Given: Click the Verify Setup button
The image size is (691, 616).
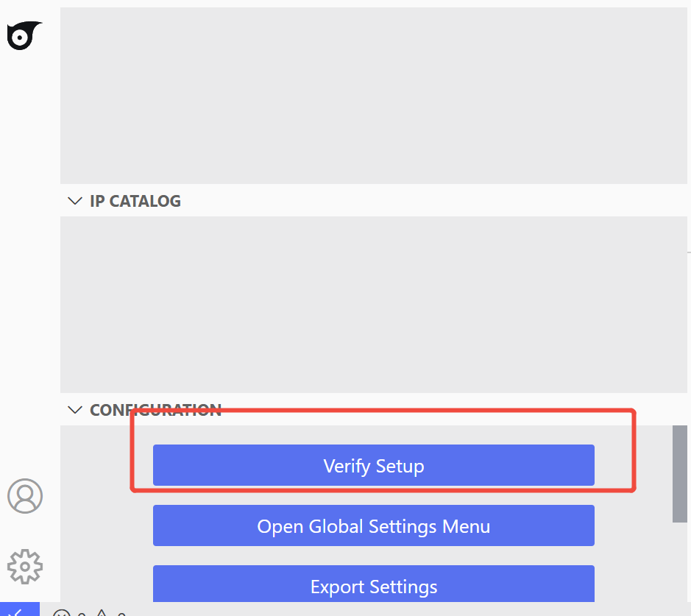Looking at the screenshot, I should pyautogui.click(x=373, y=465).
